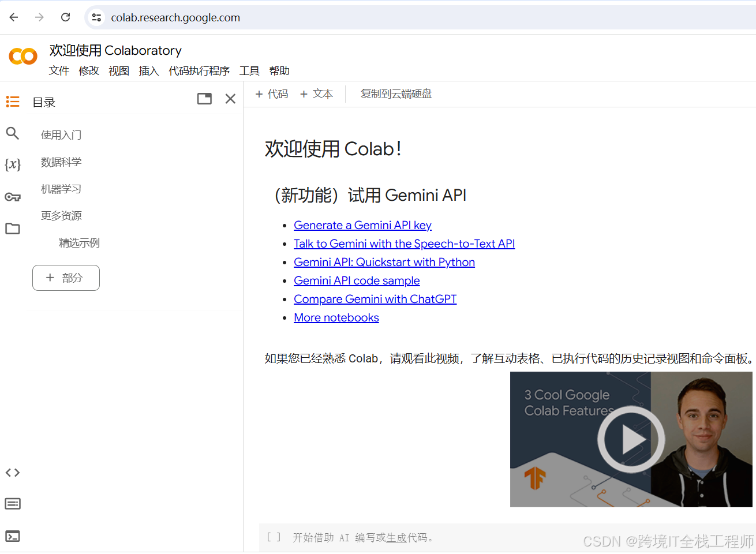The width and height of the screenshot is (756, 554).
Task: Add a section with + 部分 button
Action: coord(66,278)
